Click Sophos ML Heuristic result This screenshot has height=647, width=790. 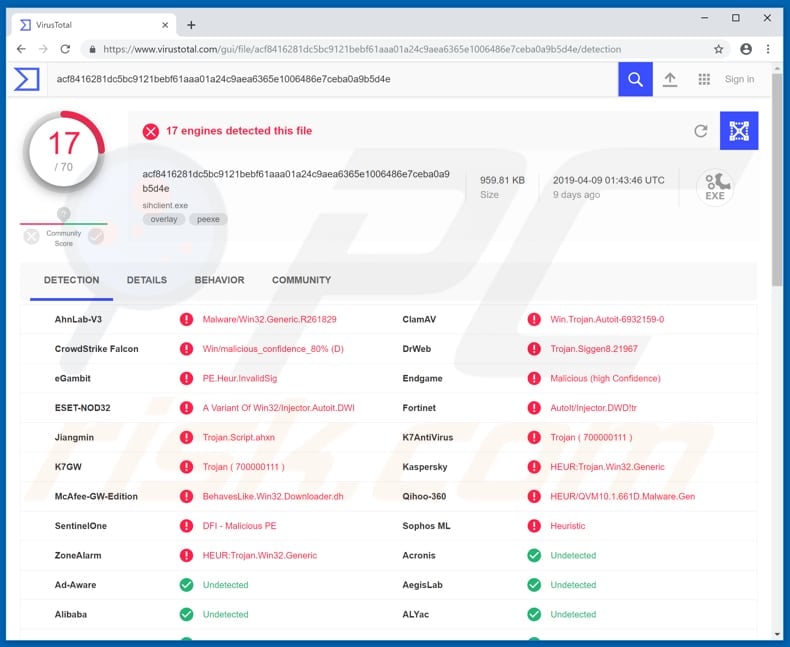(x=568, y=526)
